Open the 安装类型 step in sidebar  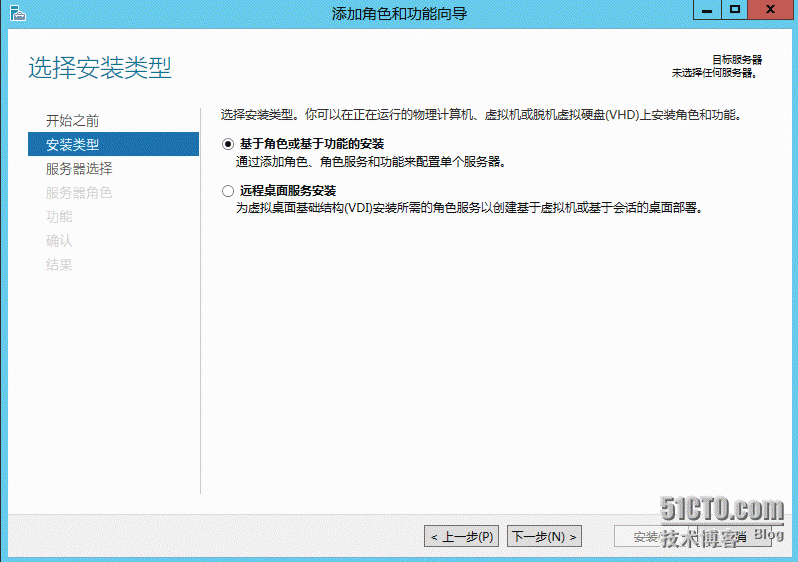tap(113, 144)
